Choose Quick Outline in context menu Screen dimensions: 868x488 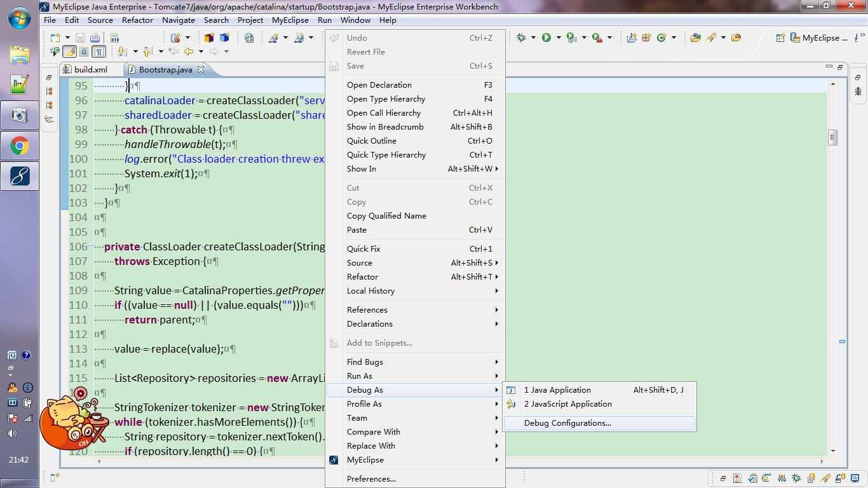pyautogui.click(x=416, y=141)
